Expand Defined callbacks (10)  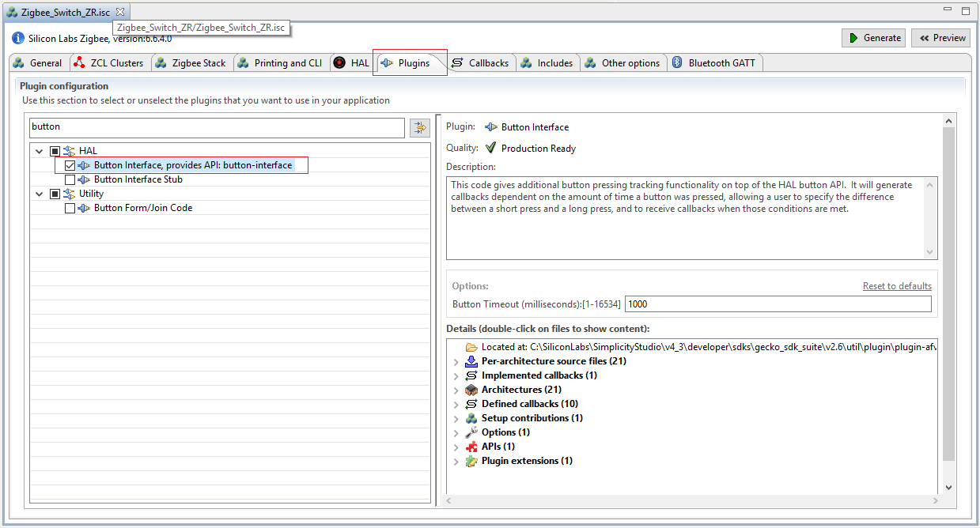coord(456,404)
